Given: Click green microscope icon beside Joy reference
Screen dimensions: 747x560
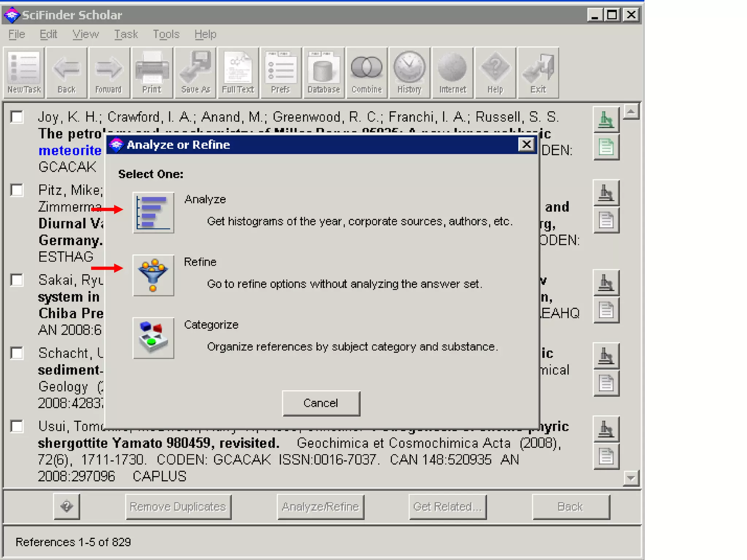Looking at the screenshot, I should coord(606,120).
